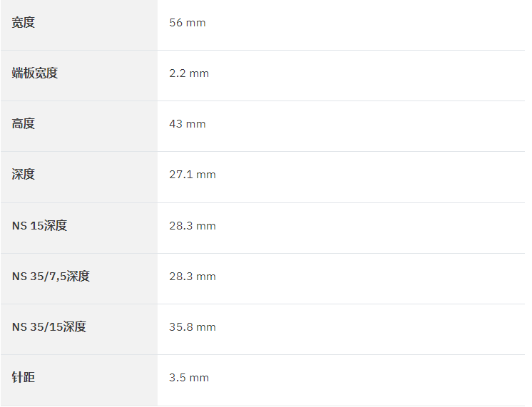
Task: Click the 端板宽度 label
Action: [x=35, y=73]
